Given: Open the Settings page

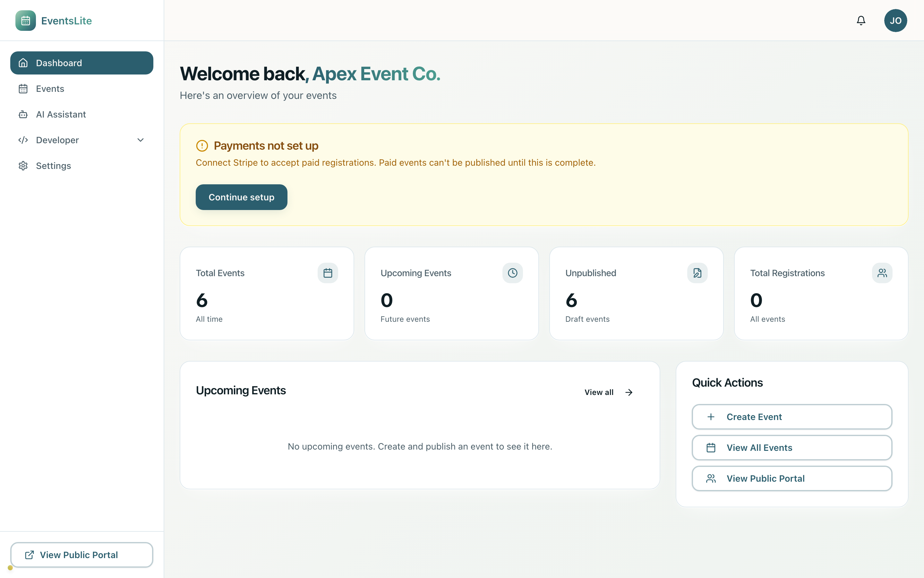Looking at the screenshot, I should (82, 165).
